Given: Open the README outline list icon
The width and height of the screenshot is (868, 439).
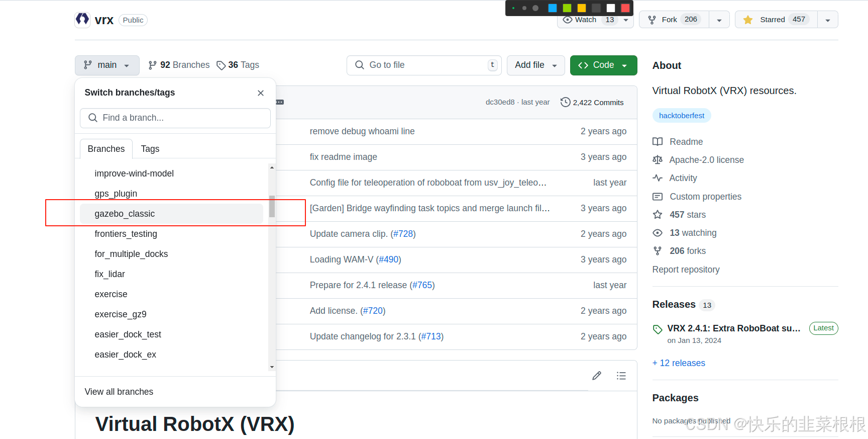Looking at the screenshot, I should 621,376.
